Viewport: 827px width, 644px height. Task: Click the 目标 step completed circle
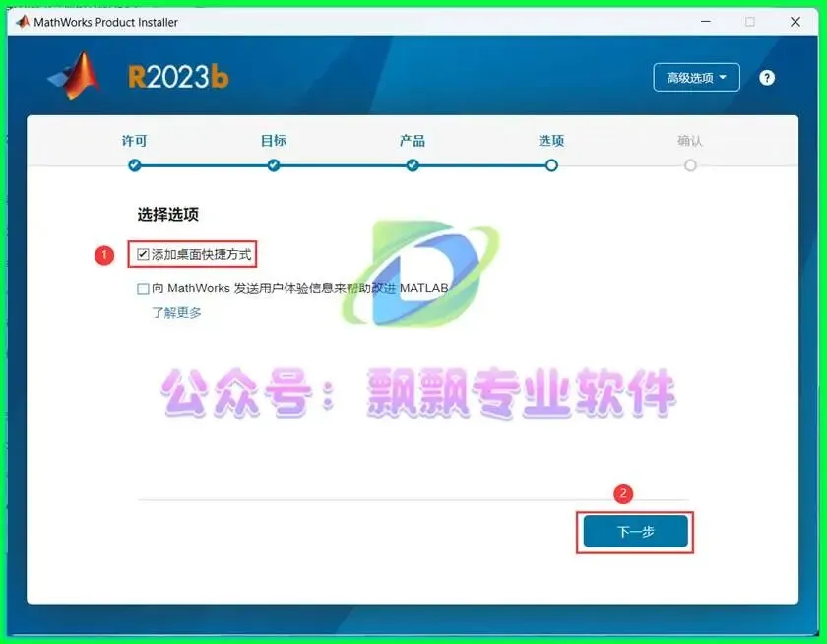(274, 165)
